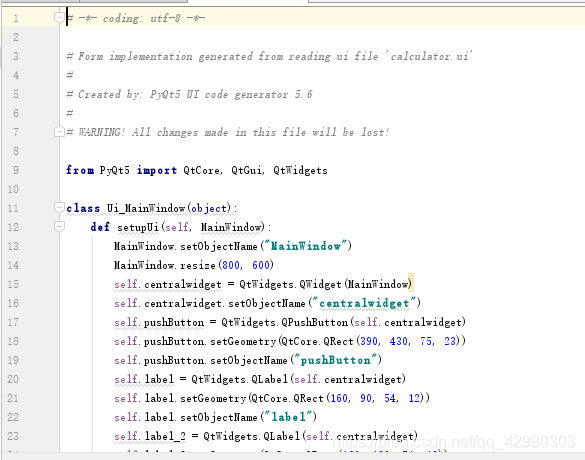The width and height of the screenshot is (585, 460).
Task: Click the value 800 in resize call
Action: (x=231, y=265)
